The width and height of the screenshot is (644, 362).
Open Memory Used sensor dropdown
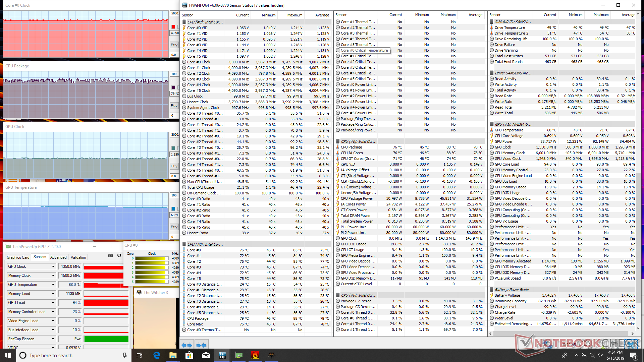pos(53,294)
